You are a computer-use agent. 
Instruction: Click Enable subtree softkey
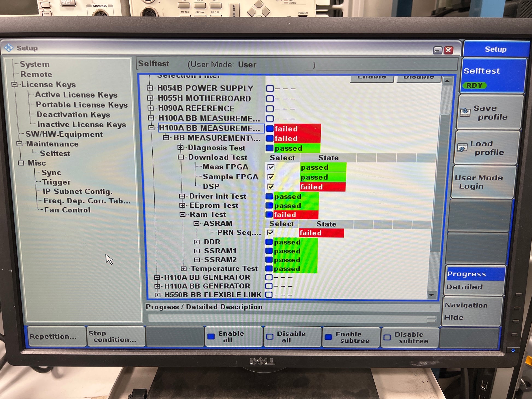click(x=351, y=338)
